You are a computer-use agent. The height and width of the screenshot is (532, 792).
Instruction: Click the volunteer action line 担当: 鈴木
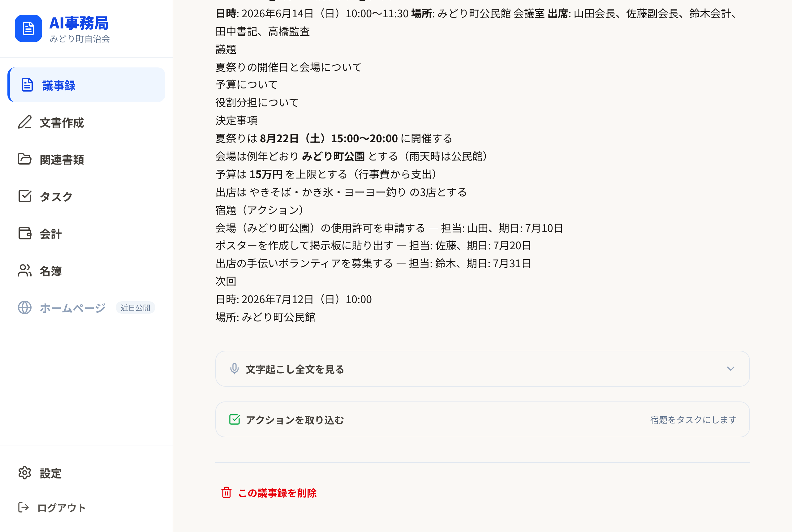(373, 264)
